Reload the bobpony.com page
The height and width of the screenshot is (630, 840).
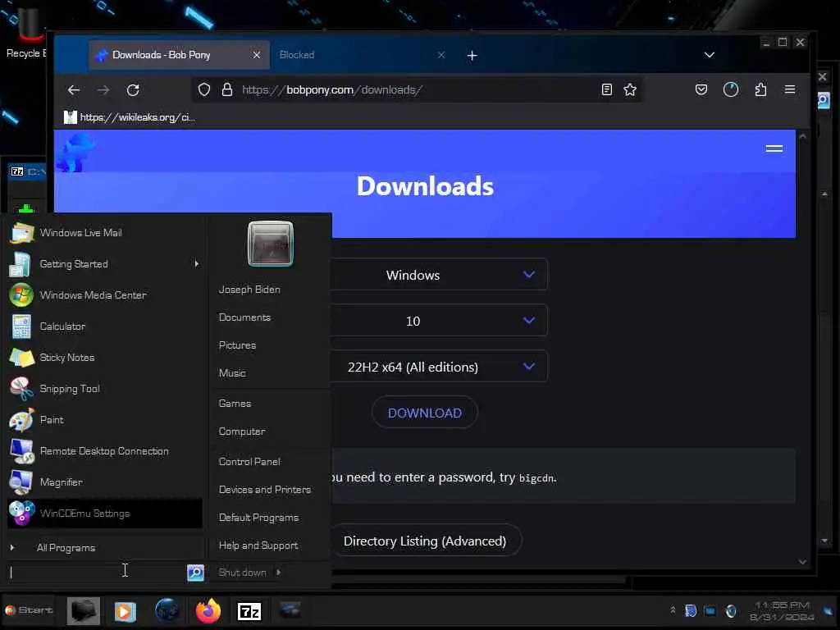[x=133, y=90]
